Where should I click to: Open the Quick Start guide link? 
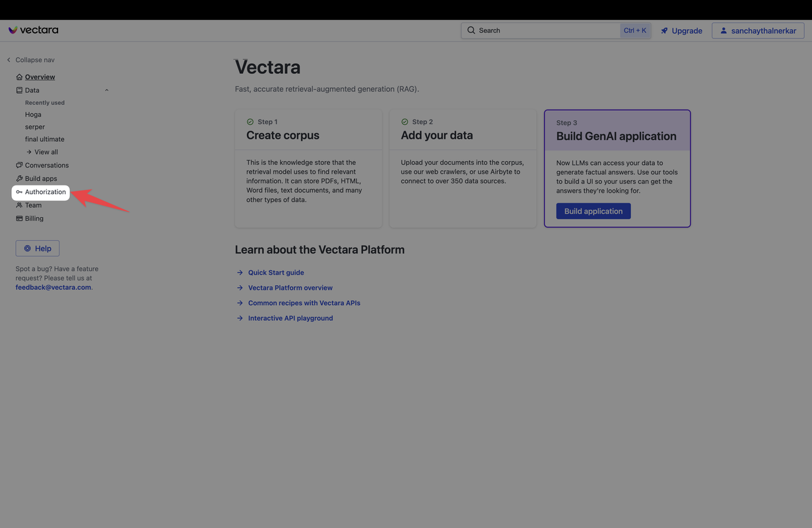276,273
